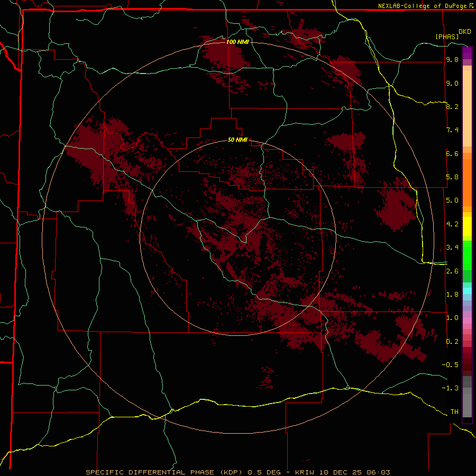Image resolution: width=476 pixels, height=476 pixels.
Task: Click the NEXLAB-College of DuPage credit text
Action: click(423, 6)
